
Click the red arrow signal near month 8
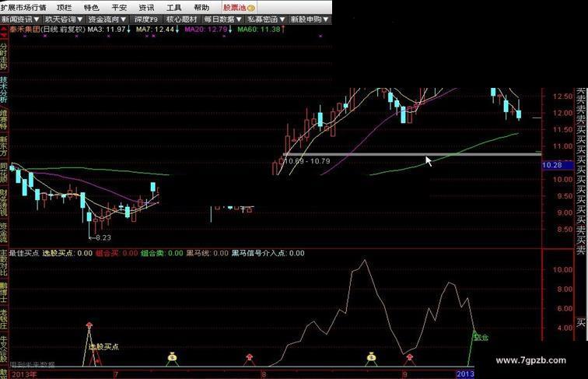point(250,356)
